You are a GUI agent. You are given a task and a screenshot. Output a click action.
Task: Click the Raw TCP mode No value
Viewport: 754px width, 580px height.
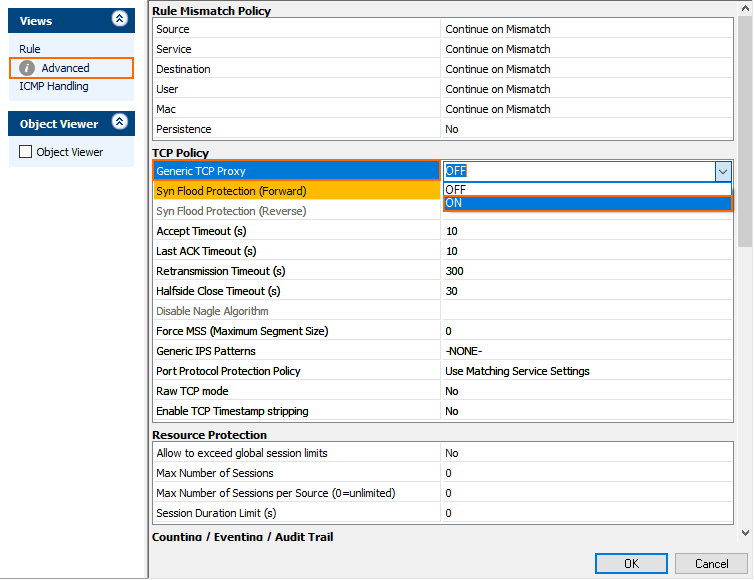(x=452, y=391)
